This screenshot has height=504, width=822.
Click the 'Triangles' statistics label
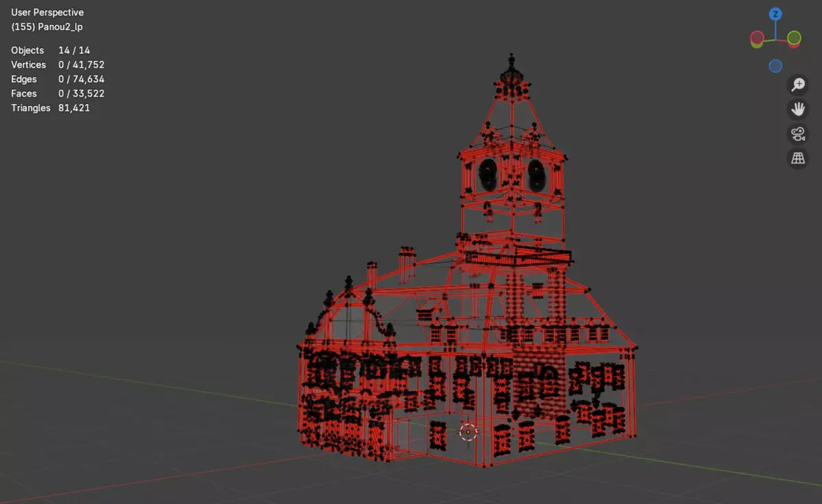pos(31,108)
